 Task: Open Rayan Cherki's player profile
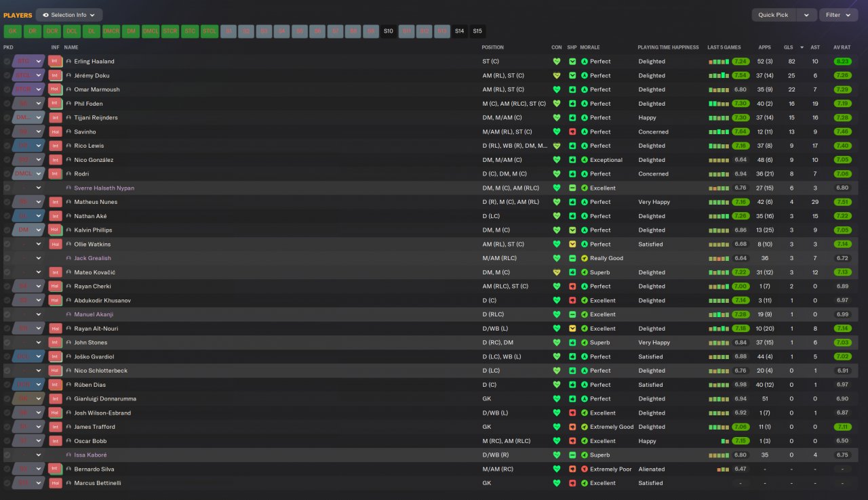92,287
